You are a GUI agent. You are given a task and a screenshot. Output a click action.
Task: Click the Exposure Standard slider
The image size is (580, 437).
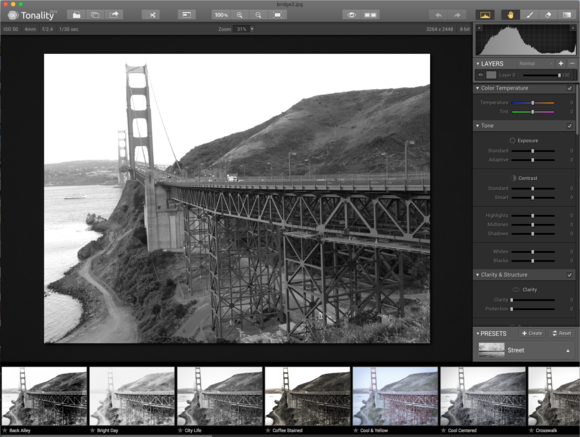point(533,151)
